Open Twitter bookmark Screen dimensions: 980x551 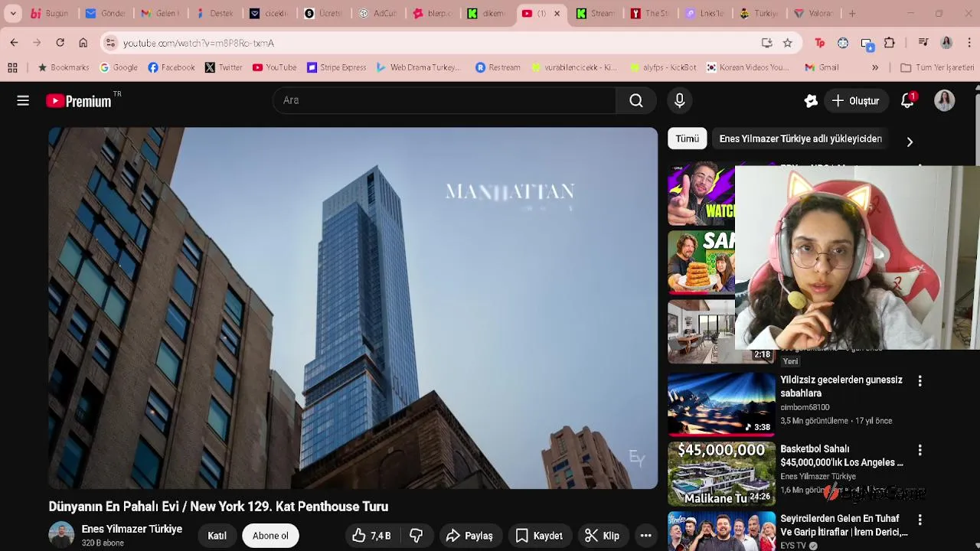tap(224, 67)
